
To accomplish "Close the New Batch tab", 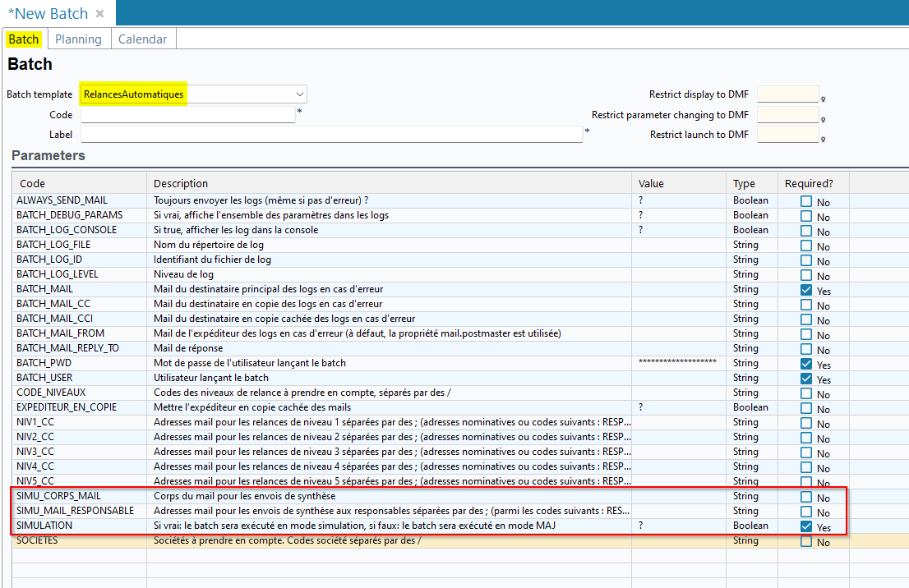I will [99, 14].
